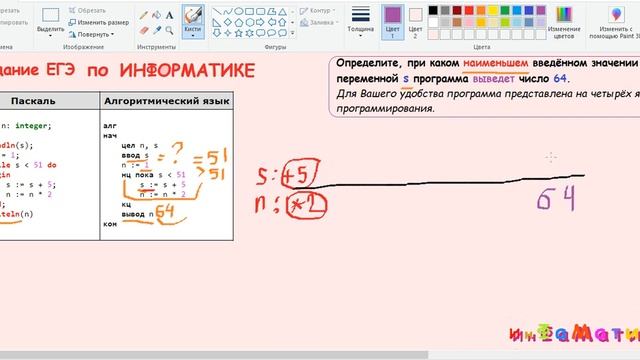Pick the brown color swatch
Viewport: 640px width, 360px height.
pos(457,22)
